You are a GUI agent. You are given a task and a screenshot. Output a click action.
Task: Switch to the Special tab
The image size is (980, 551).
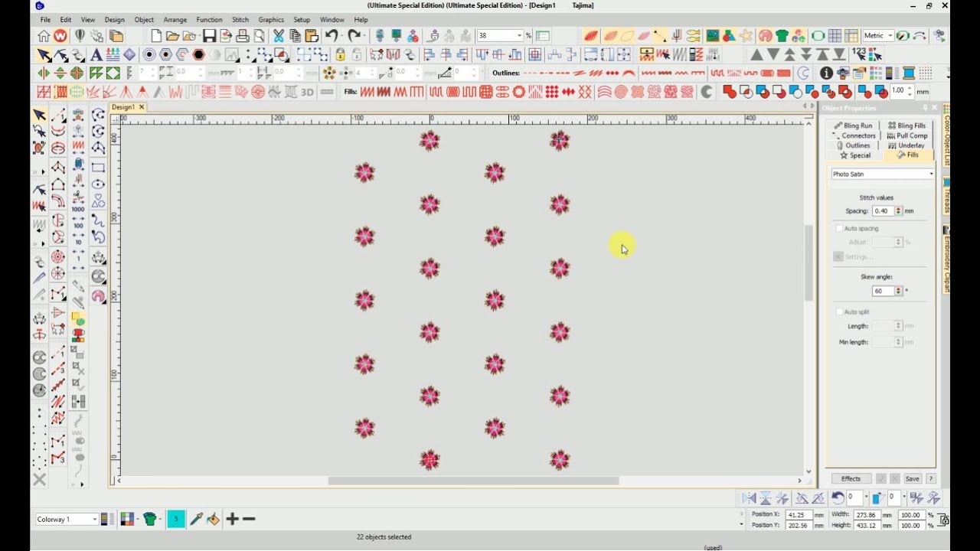point(855,155)
